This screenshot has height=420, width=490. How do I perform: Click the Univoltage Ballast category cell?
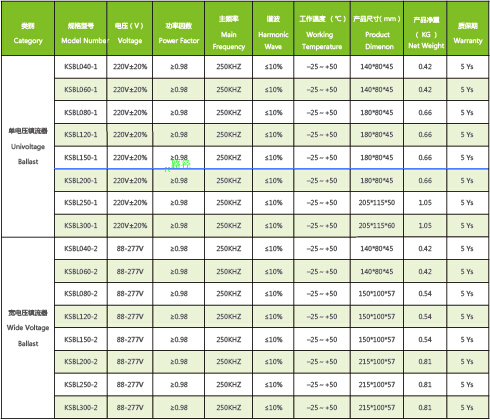(x=28, y=146)
